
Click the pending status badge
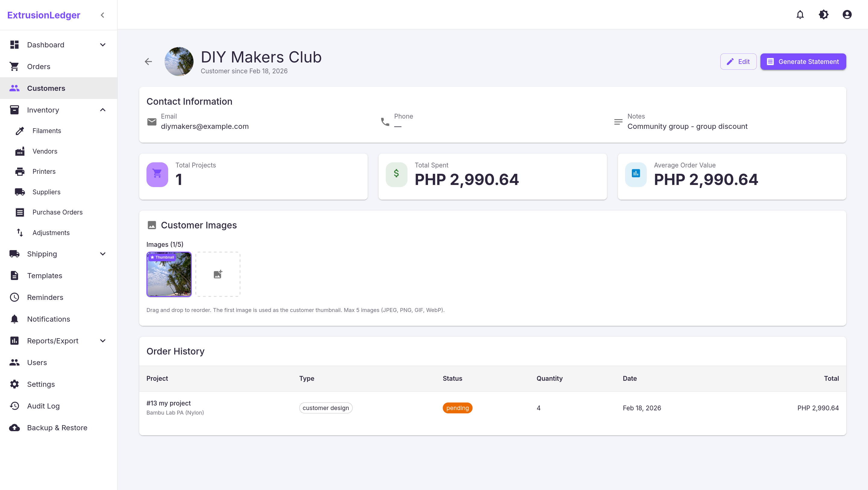click(x=457, y=408)
